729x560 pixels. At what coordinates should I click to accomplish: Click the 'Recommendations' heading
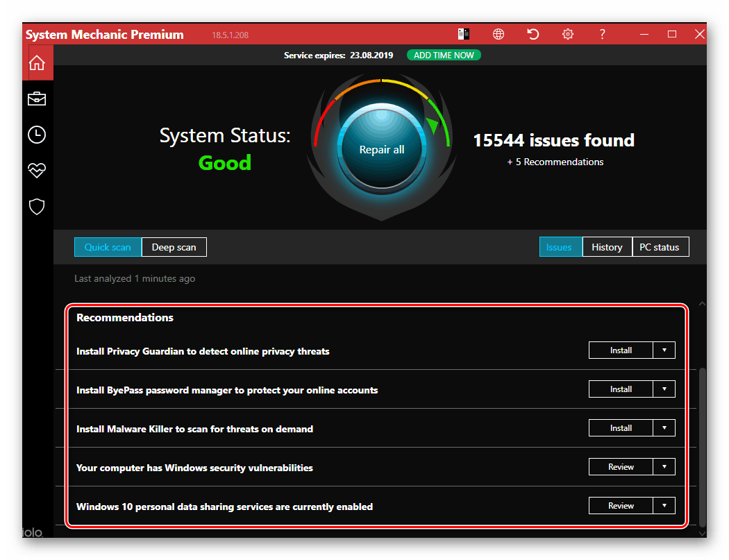(x=124, y=317)
